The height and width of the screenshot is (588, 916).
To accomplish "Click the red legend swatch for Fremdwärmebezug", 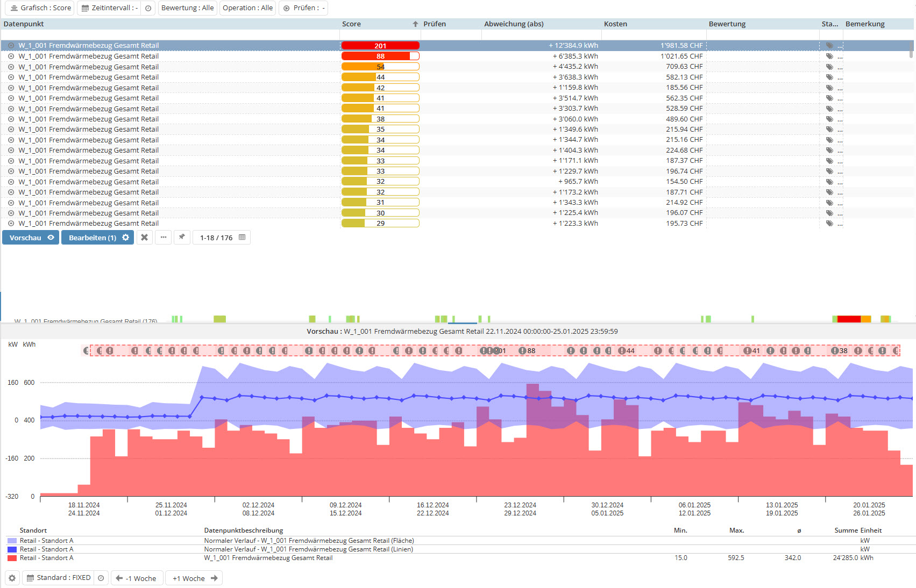I will coord(12,558).
